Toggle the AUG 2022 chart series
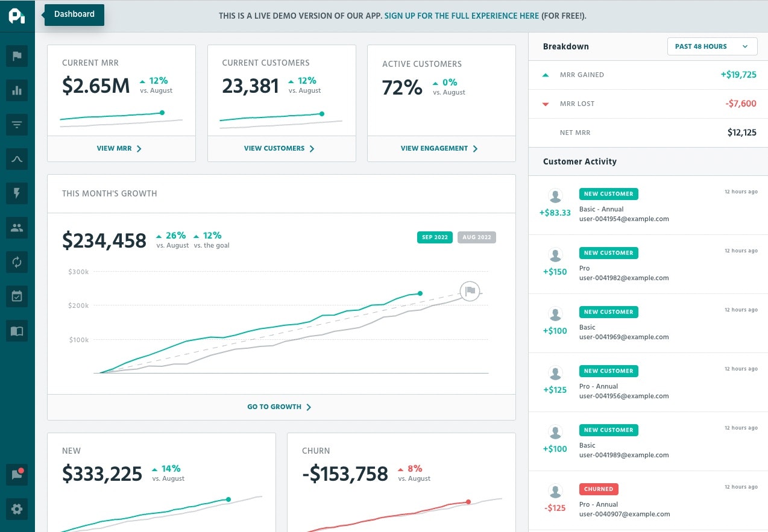Screen dimensions: 768x532 476,237
